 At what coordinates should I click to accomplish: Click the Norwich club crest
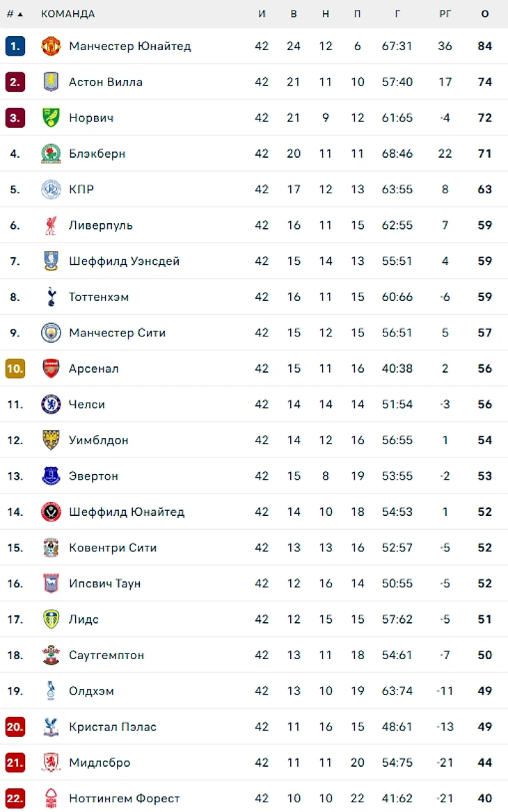(x=51, y=117)
